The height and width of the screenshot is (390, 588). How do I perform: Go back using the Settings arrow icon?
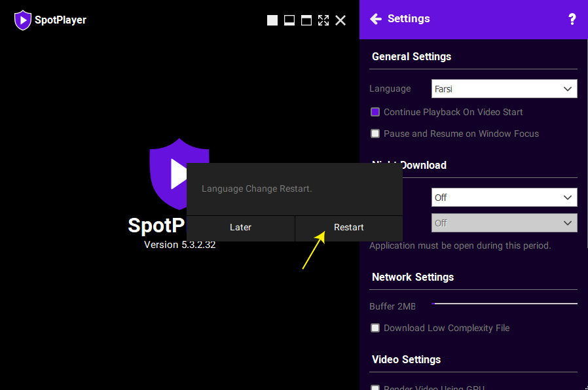pos(376,19)
